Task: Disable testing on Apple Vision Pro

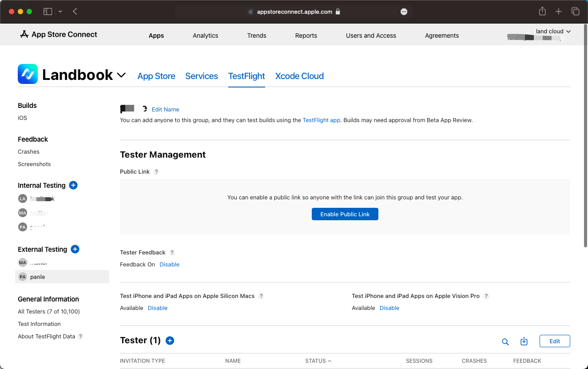Action: pos(389,308)
